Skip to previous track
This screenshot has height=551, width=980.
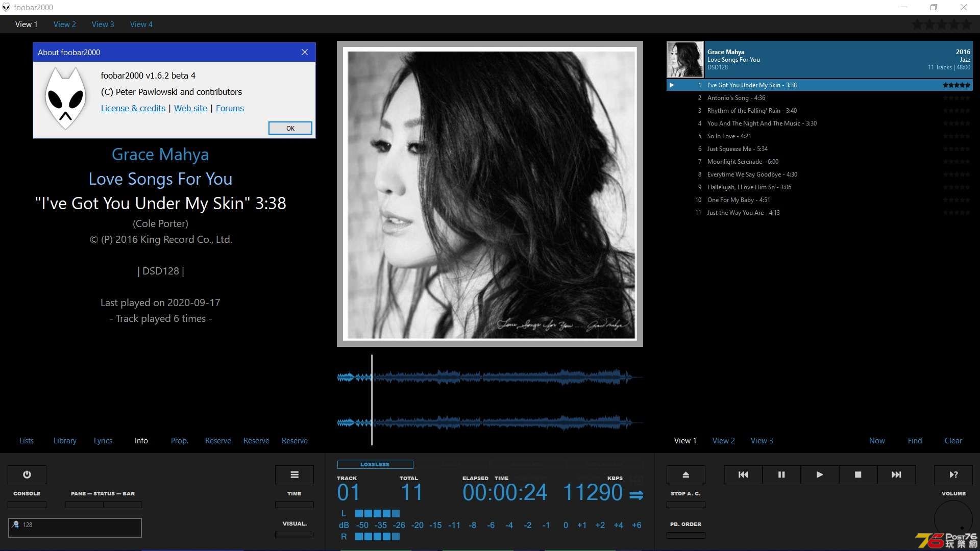point(743,474)
